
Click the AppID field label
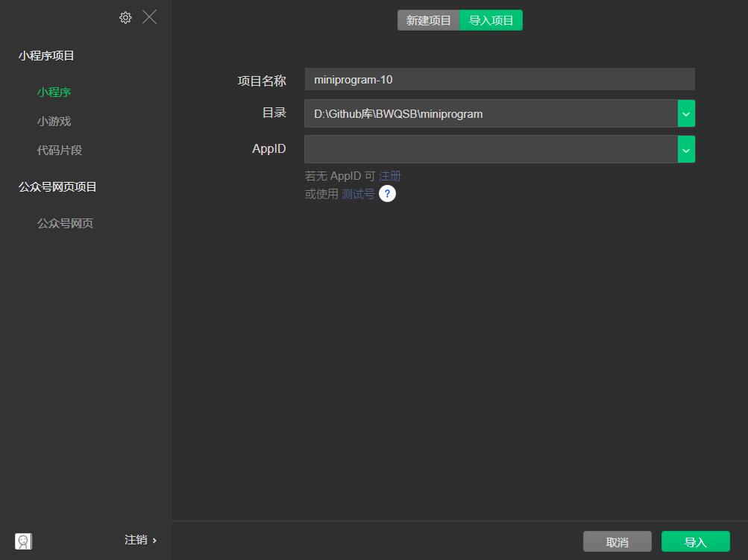[x=269, y=149]
